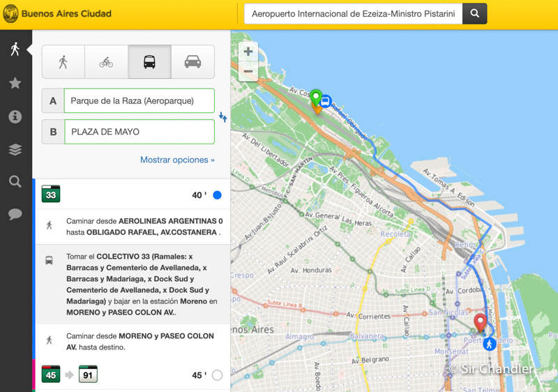Viewport: 558px width, 392px height.
Task: Zoom out on the map
Action: pyautogui.click(x=248, y=72)
